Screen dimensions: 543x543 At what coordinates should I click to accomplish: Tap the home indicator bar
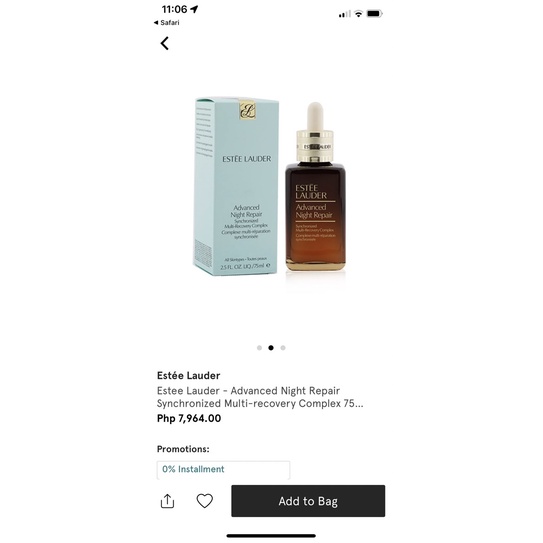(x=271, y=536)
